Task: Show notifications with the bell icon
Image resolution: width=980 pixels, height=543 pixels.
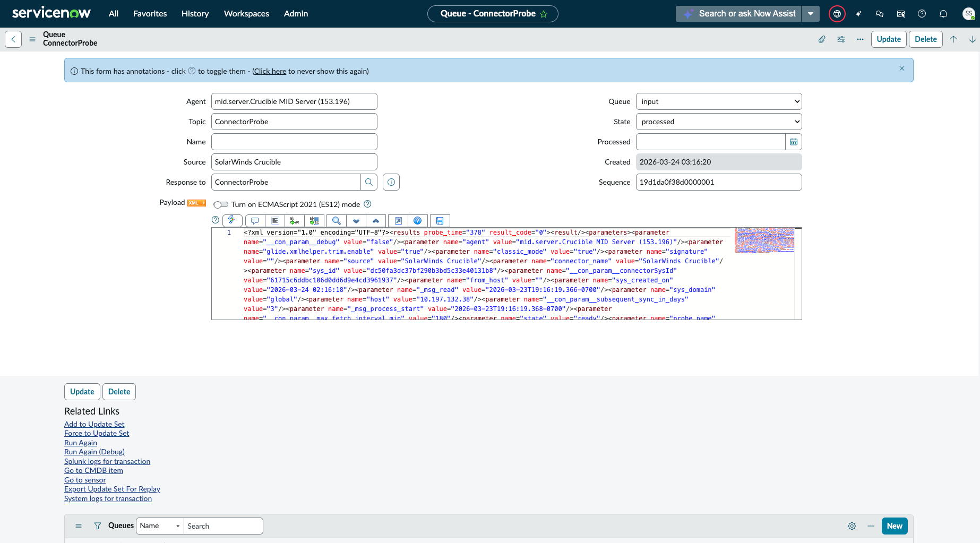Action: [x=943, y=14]
